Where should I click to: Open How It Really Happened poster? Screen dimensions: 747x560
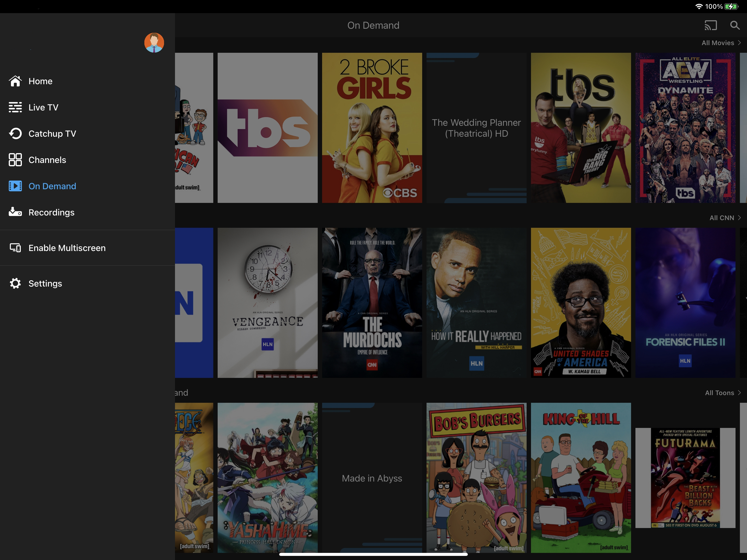click(476, 303)
